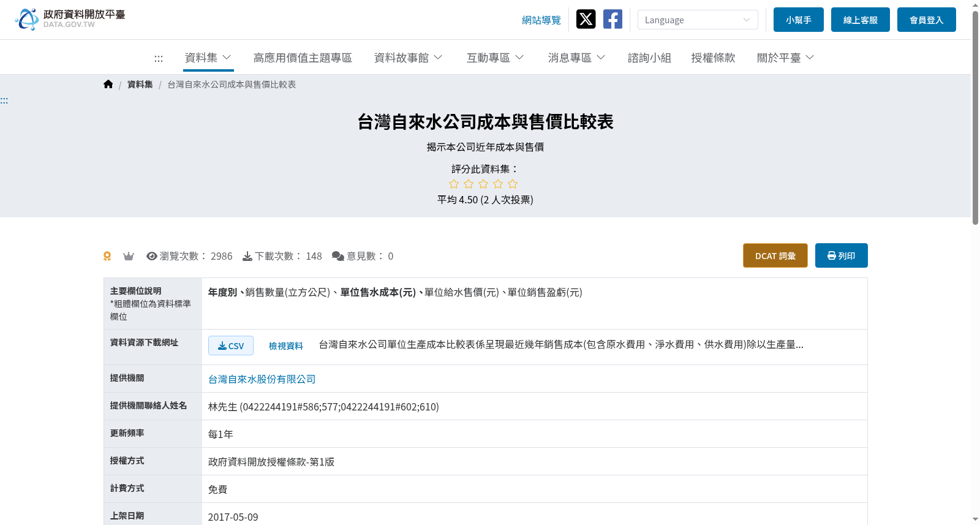Click the accesskey dots before 資料集 menu
Viewport: 980px width, 525px height.
(159, 58)
